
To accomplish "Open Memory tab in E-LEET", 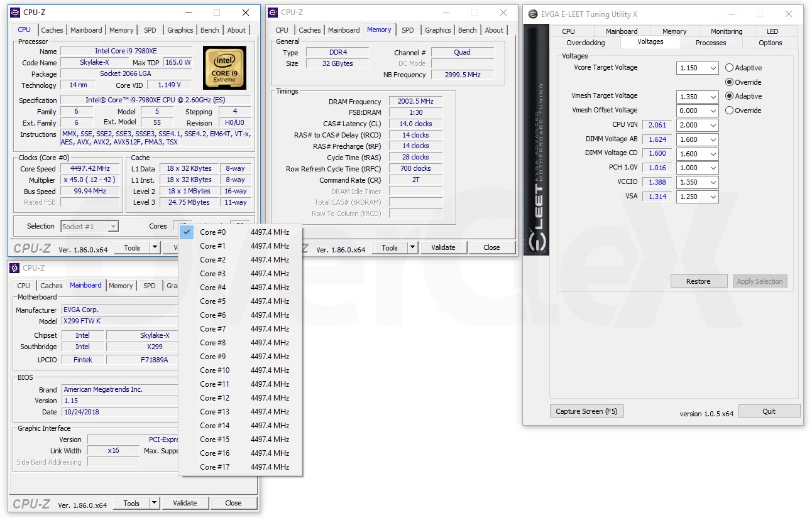I will click(x=674, y=31).
